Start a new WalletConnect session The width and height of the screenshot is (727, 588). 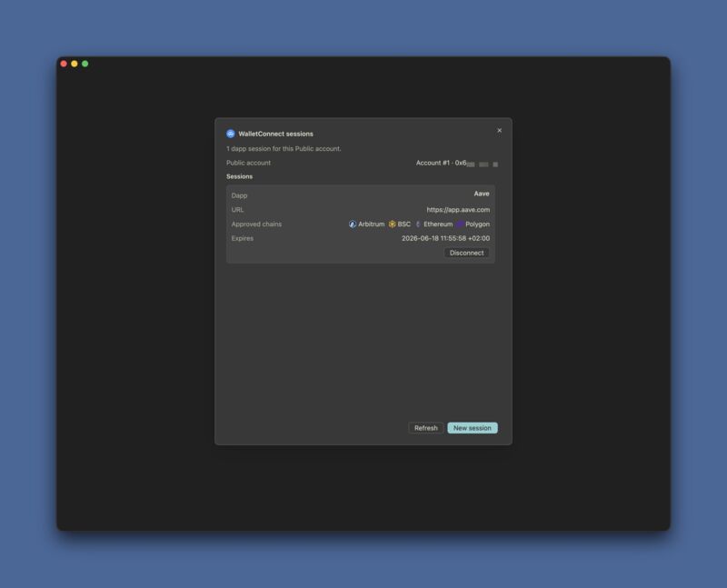click(x=472, y=428)
